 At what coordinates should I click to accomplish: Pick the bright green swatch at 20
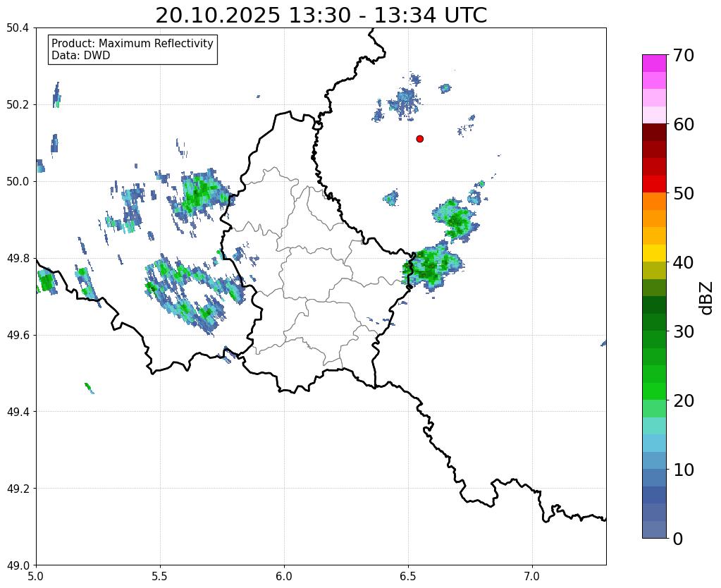(x=654, y=391)
